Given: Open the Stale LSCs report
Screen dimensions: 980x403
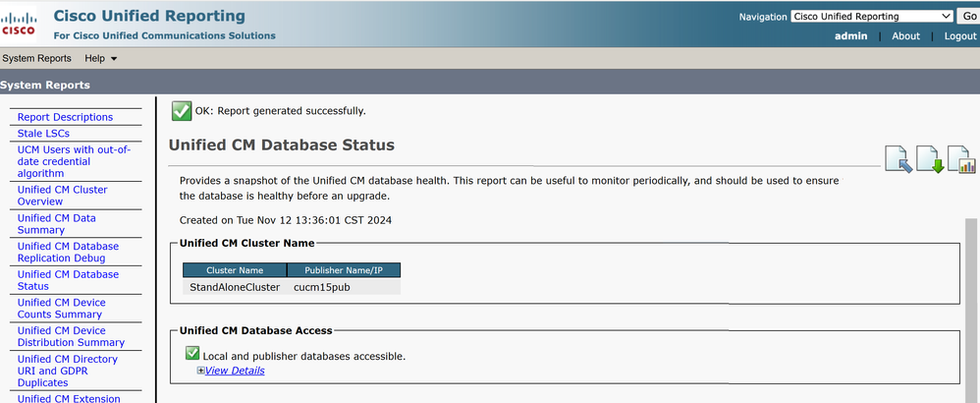Looking at the screenshot, I should pos(43,134).
